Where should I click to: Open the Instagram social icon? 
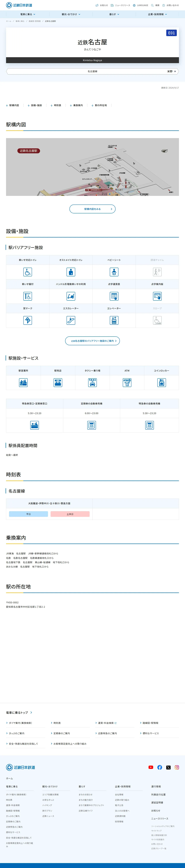[177, 768]
